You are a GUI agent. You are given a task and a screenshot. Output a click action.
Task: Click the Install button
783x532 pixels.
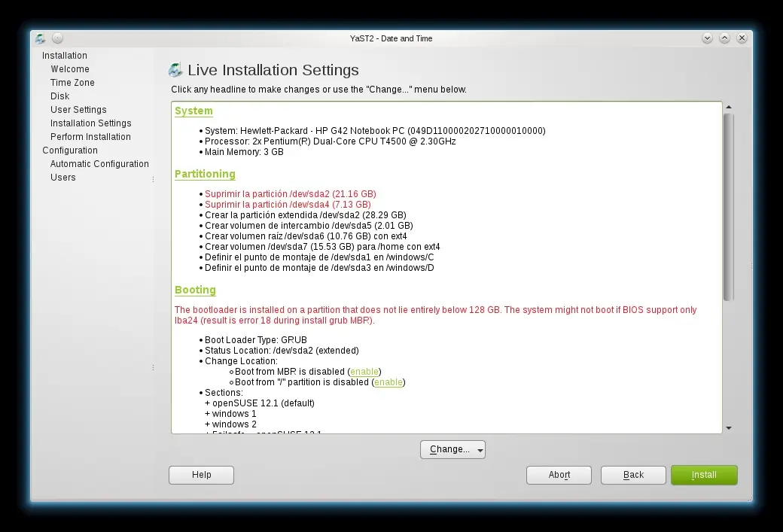(704, 475)
